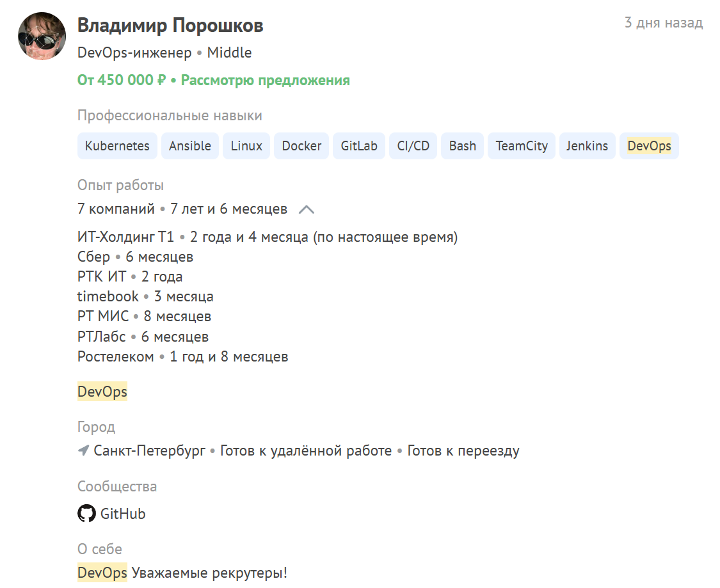
Task: Select the Kubernetes skill tag
Action: pos(117,146)
